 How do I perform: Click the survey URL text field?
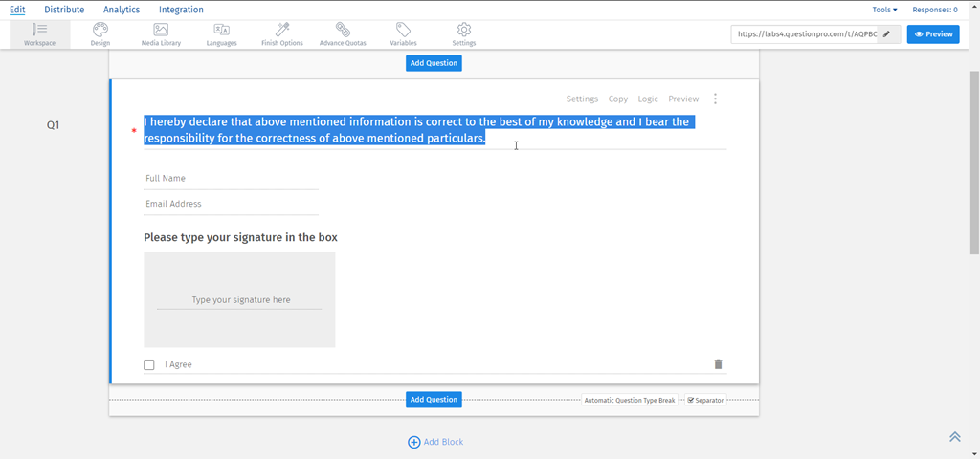(804, 34)
